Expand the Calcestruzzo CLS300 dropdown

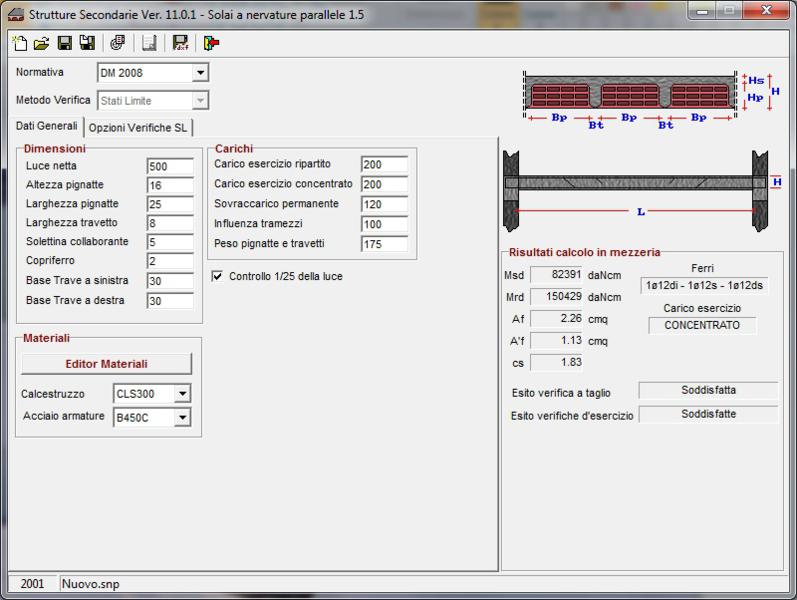click(182, 394)
